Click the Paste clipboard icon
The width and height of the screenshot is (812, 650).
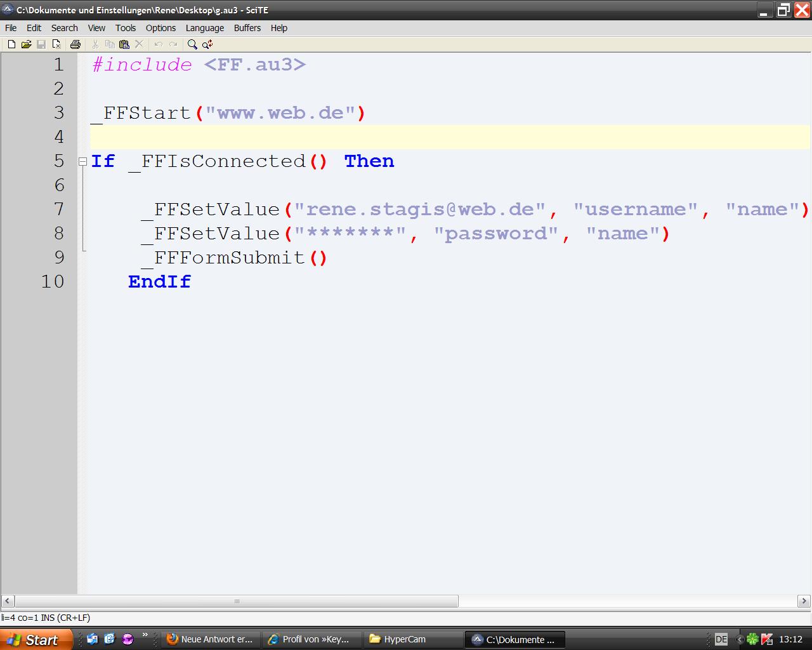click(124, 44)
